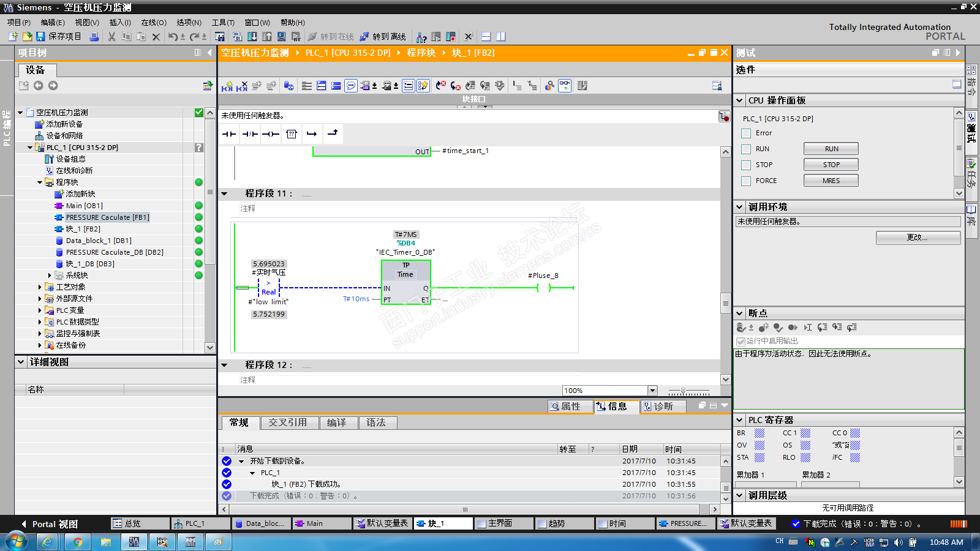Click the back arrow in project tree
Screen dimensions: 980x551
coord(39,86)
